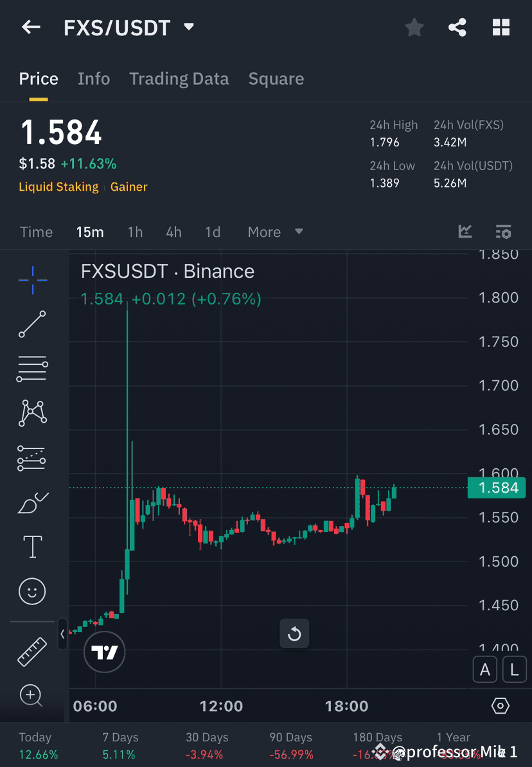Switch to the Trading Data tab
This screenshot has height=767, width=532.
[179, 78]
